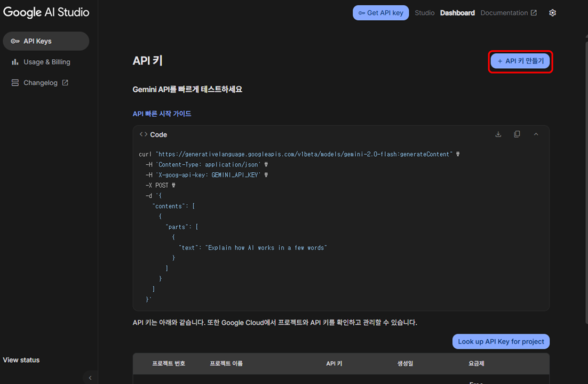Click Look up API Key for project
This screenshot has height=384, width=588.
click(501, 341)
